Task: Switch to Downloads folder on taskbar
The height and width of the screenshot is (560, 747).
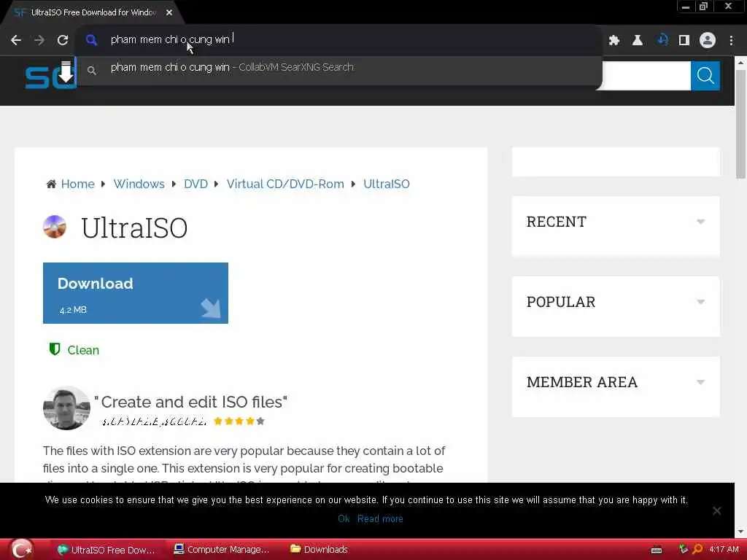Action: pyautogui.click(x=320, y=550)
